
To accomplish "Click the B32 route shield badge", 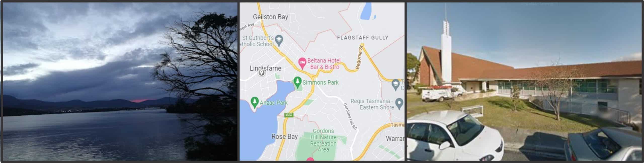I will click(288, 115).
